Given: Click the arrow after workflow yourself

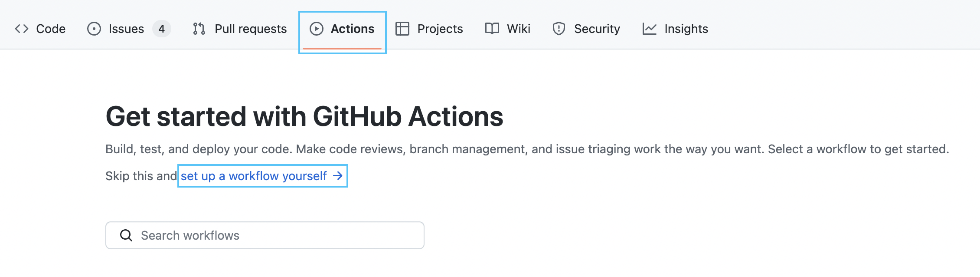Looking at the screenshot, I should (x=338, y=176).
